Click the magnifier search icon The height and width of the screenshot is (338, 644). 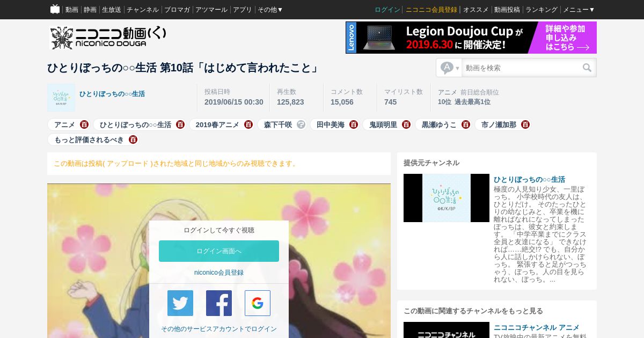[587, 68]
